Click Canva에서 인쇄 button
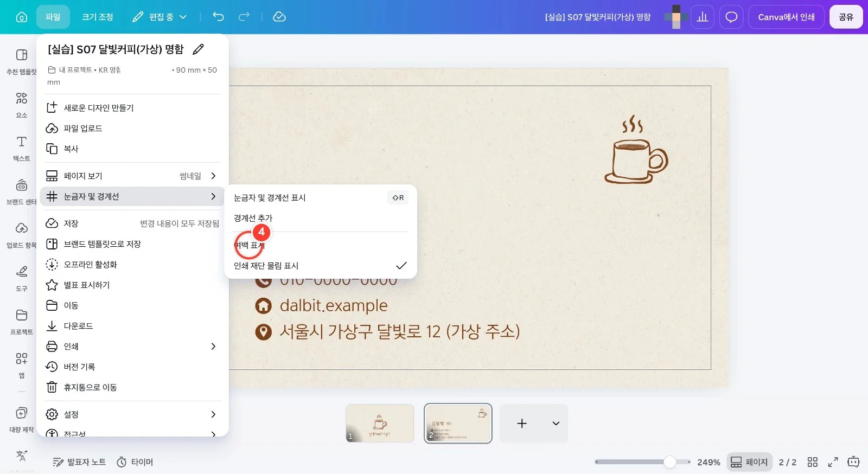The width and height of the screenshot is (868, 474). coord(786,17)
